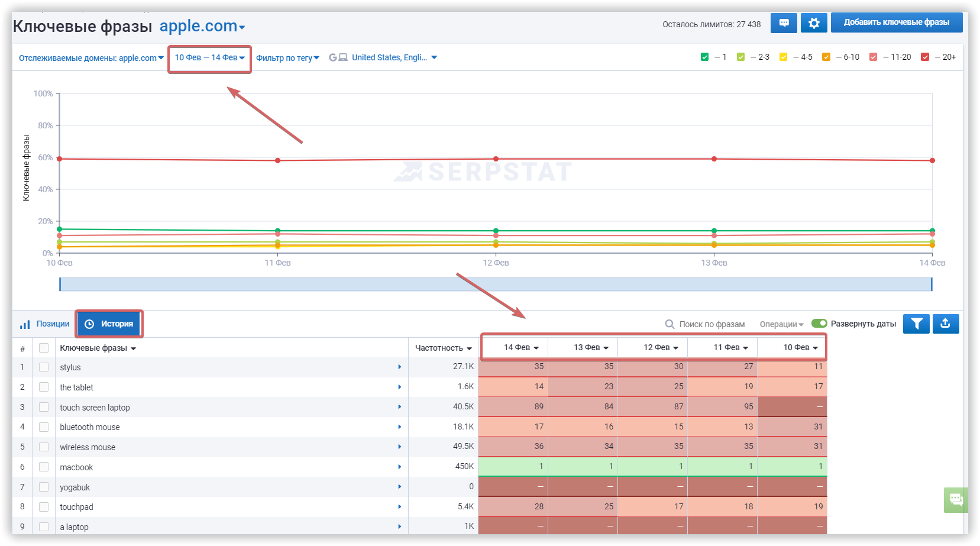The image size is (980, 546).
Task: Expand a laptop row arrow
Action: pos(400,527)
